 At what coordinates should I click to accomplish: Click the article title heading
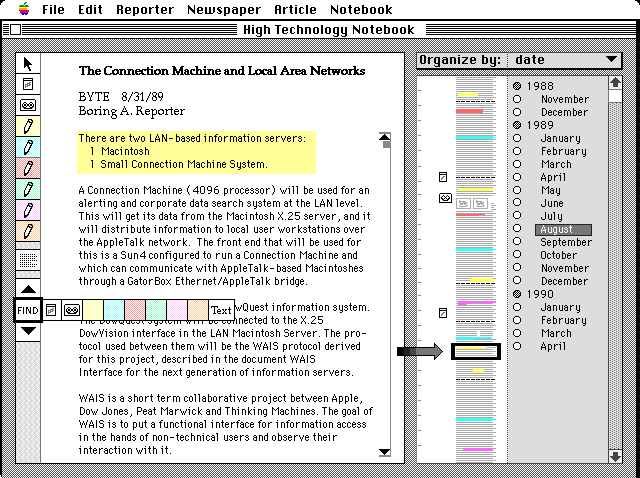[x=222, y=71]
